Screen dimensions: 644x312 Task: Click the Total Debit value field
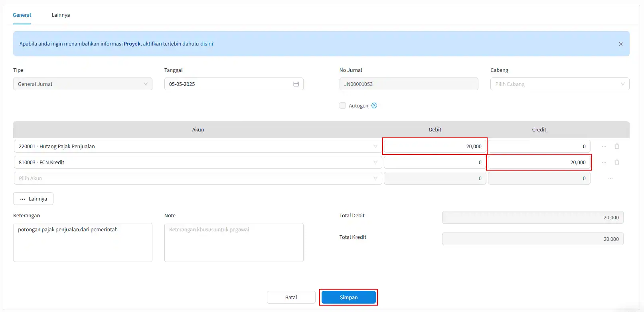pos(533,217)
